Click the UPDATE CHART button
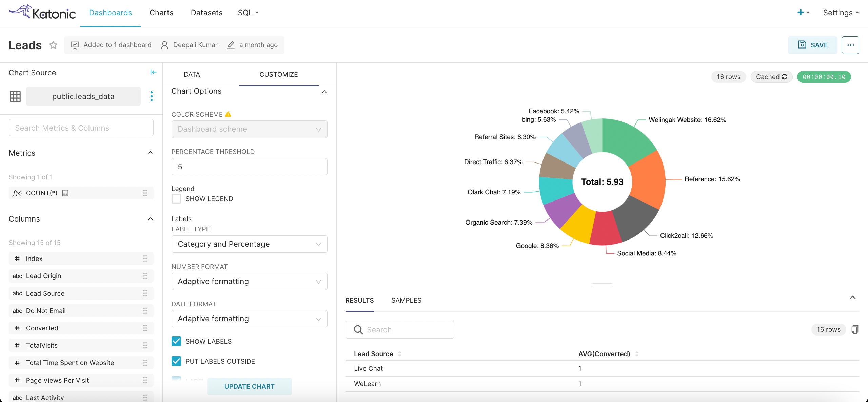 (x=250, y=386)
